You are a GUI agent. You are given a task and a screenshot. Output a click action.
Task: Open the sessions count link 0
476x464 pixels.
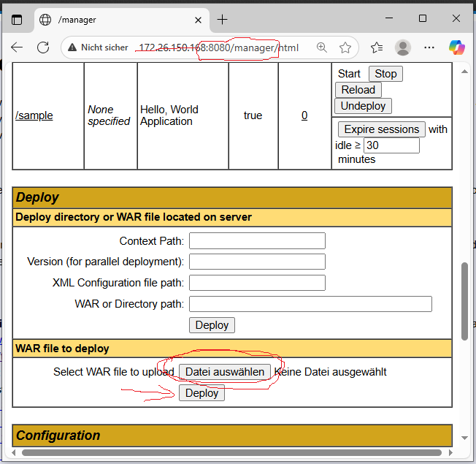[x=304, y=115]
